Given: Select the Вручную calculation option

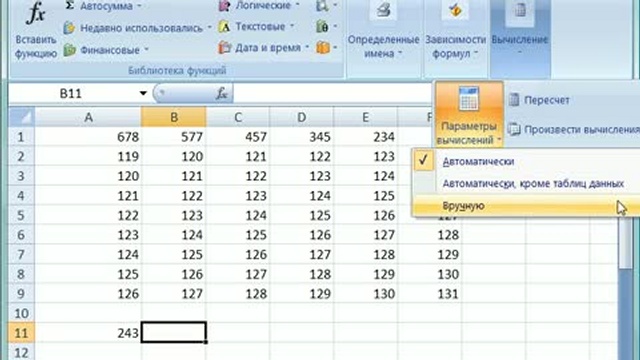Looking at the screenshot, I should (x=463, y=206).
